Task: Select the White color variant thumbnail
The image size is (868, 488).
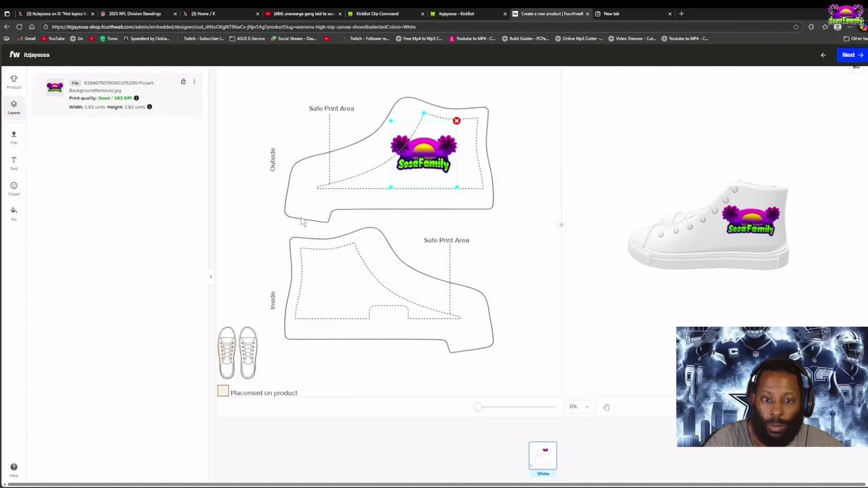Action: coord(542,455)
